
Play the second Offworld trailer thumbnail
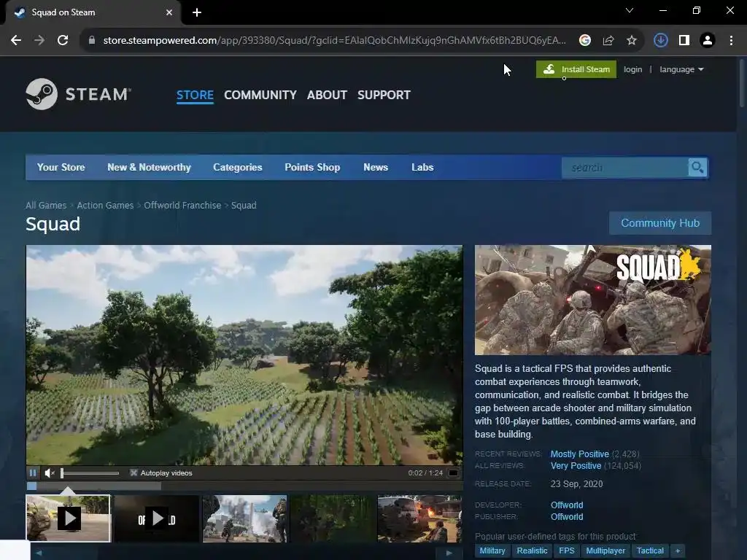coord(156,518)
